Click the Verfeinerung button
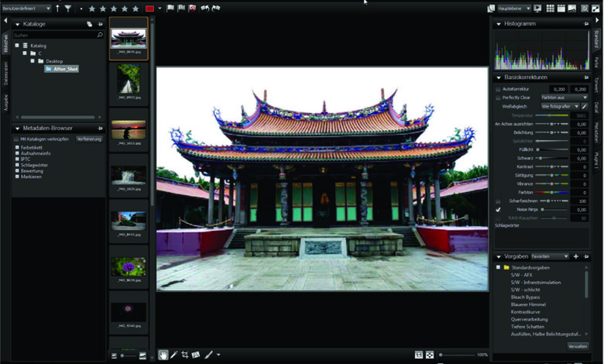The width and height of the screenshot is (604, 364). pyautogui.click(x=89, y=139)
